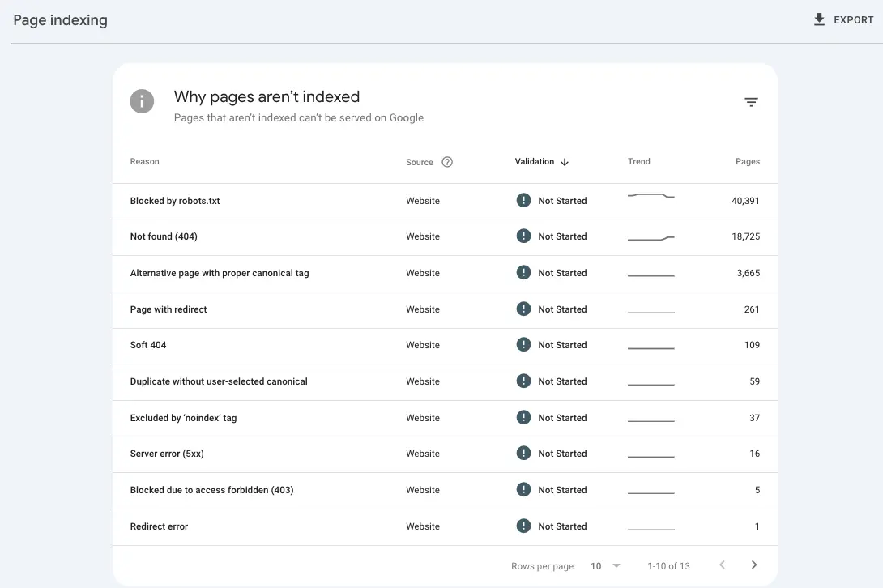This screenshot has height=588, width=883.
Task: Select the Pages column header
Action: (747, 161)
